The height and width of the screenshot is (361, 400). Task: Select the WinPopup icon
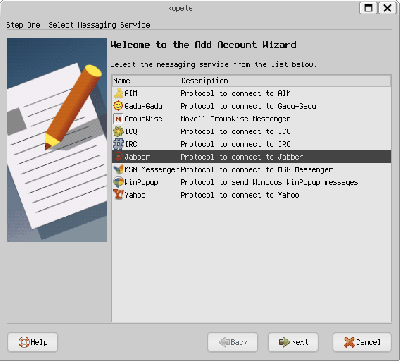[x=118, y=182]
